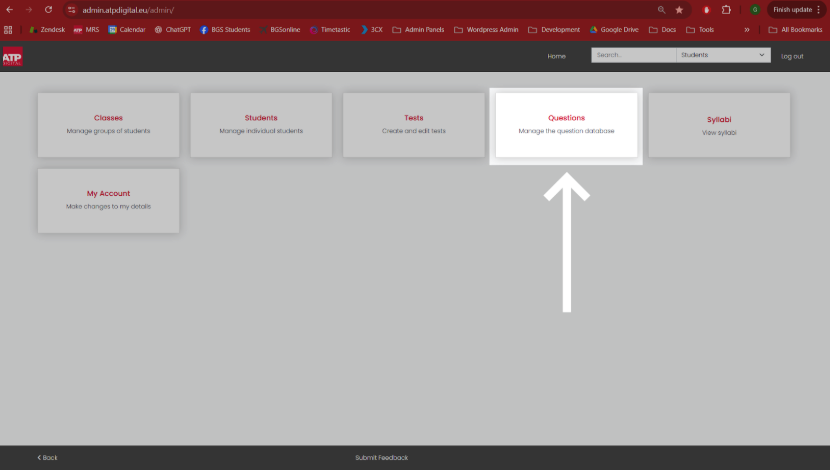Screen dimensions: 830x470
Task: Bookmark this page with the star icon
Action: (679, 10)
